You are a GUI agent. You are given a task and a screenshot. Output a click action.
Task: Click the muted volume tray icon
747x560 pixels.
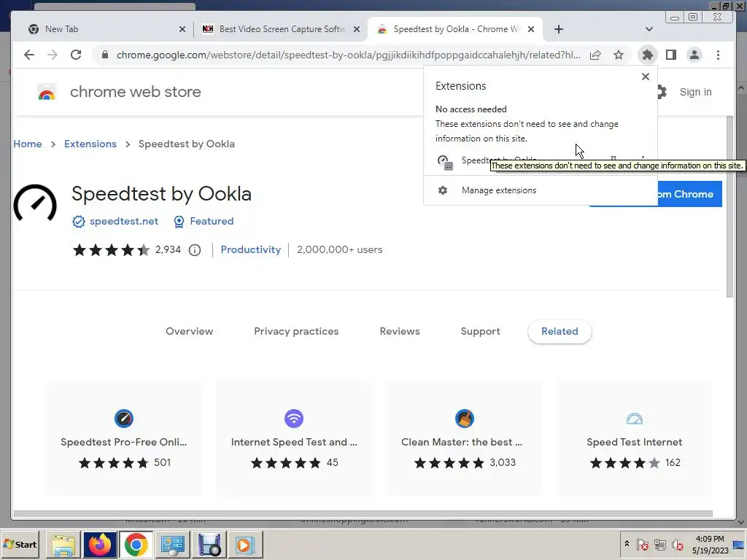tap(677, 544)
